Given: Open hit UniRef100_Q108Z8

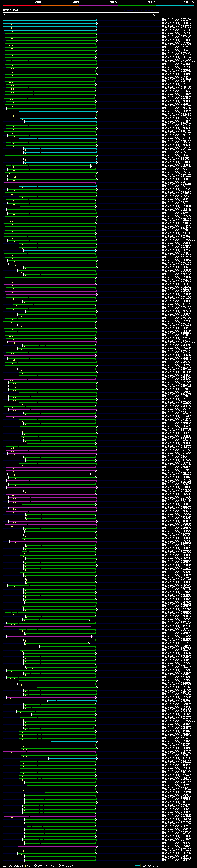Looking at the screenshot, I should point(177,393).
